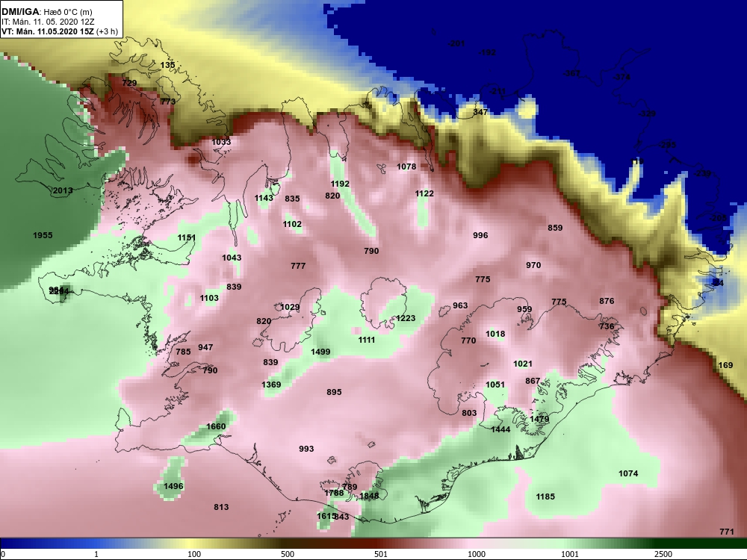Click the 1111 map value

[x=366, y=340]
